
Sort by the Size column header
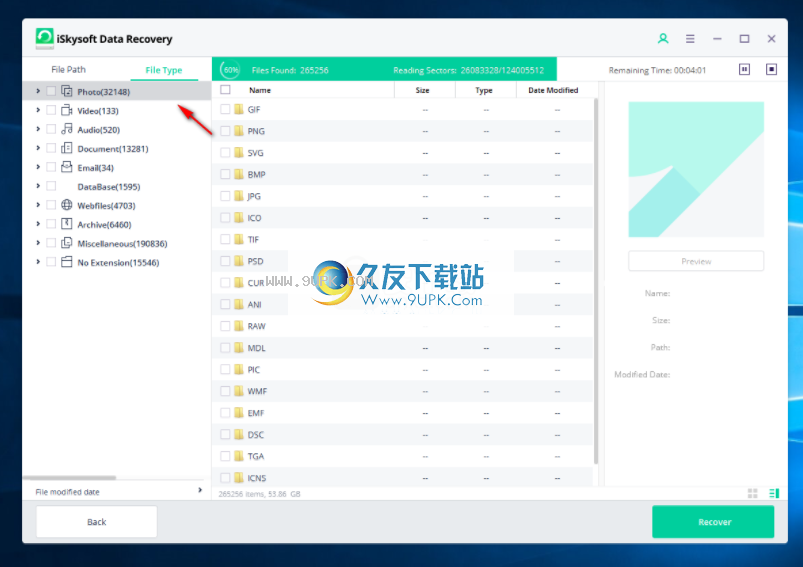click(422, 90)
